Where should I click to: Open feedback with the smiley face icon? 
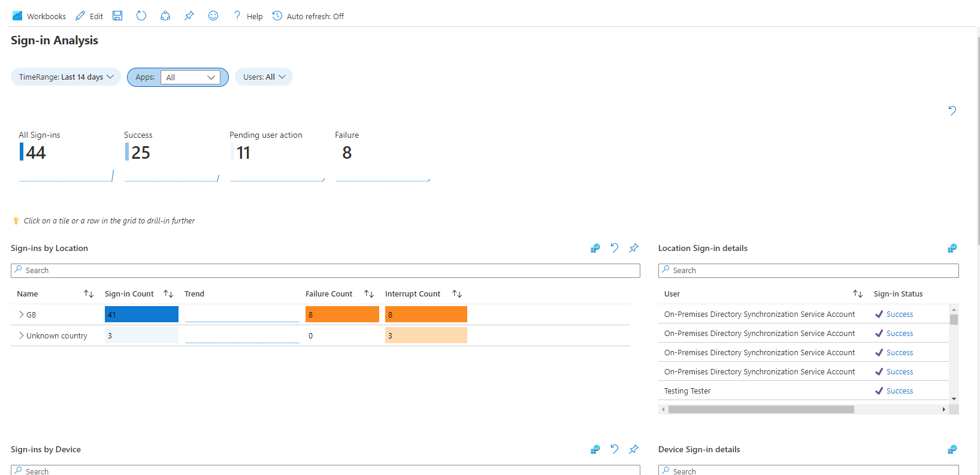point(213,16)
